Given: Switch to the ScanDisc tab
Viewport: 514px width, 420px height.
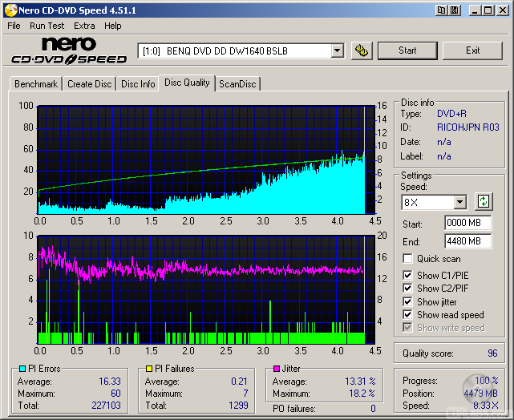Looking at the screenshot, I should (238, 84).
